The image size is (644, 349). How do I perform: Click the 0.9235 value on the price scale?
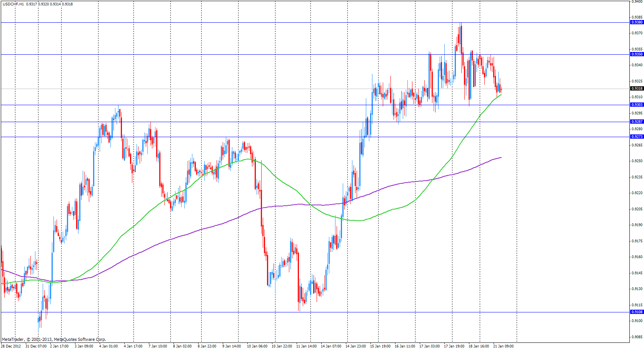637,177
